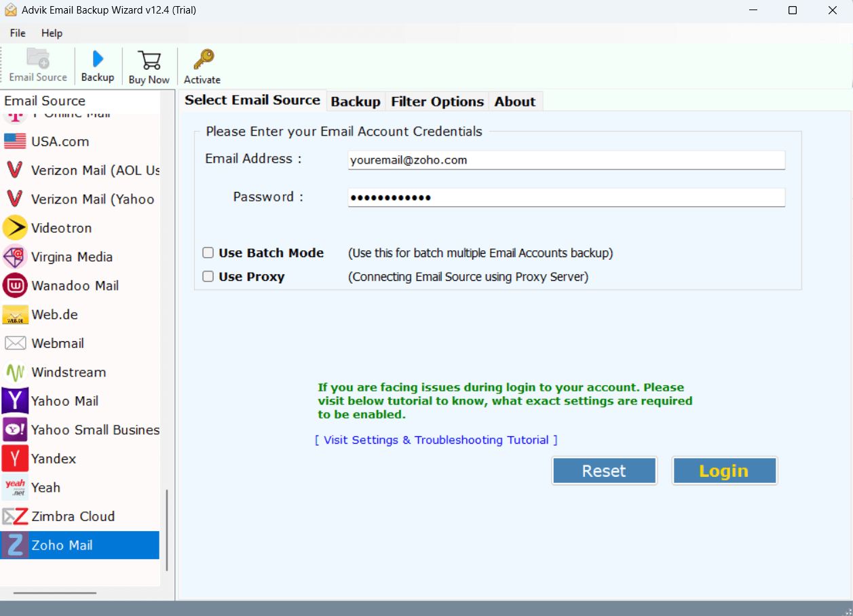Image resolution: width=853 pixels, height=616 pixels.
Task: Select Verizon Mail (Yahoo) icon
Action: coord(14,199)
